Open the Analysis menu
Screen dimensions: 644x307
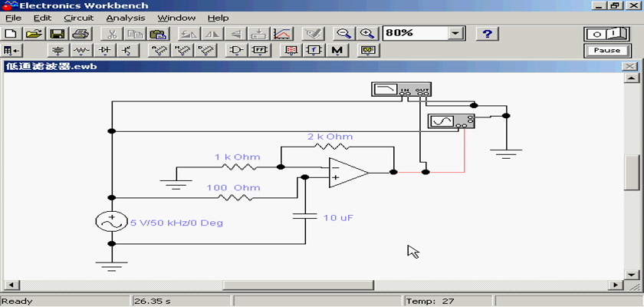[x=126, y=18]
